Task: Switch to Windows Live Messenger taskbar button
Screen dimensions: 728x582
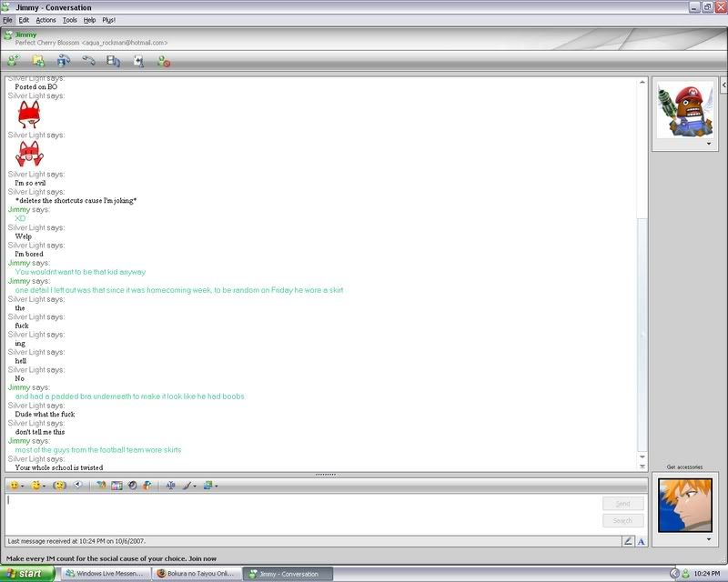Action: click(105, 574)
